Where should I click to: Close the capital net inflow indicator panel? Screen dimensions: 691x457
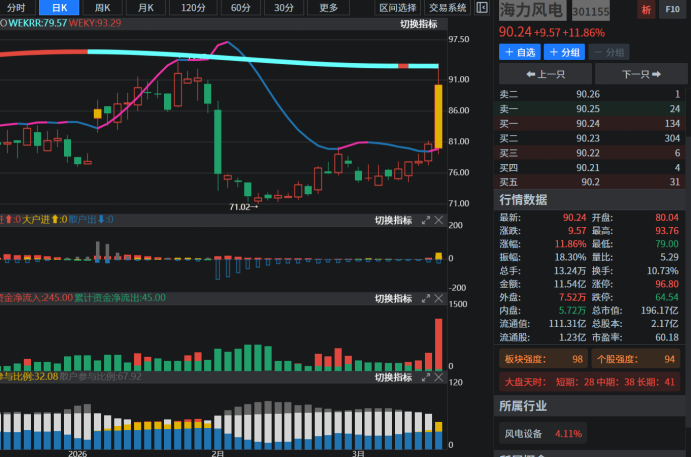point(440,298)
